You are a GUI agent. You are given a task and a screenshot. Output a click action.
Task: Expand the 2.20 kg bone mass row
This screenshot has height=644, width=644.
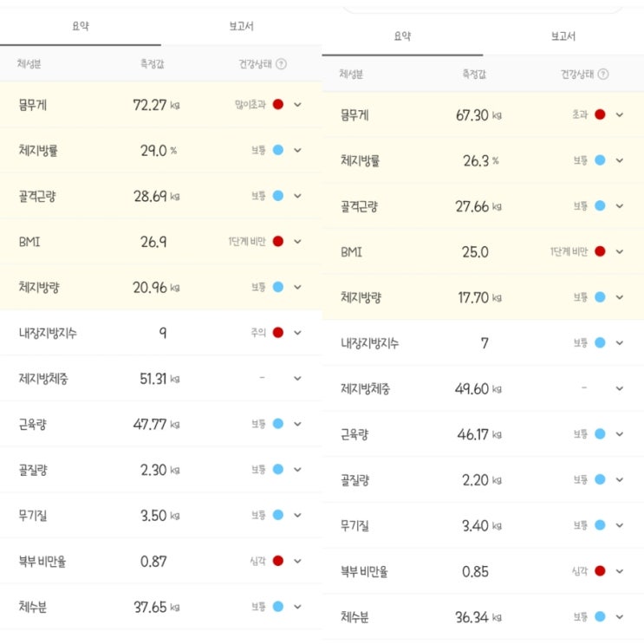coord(619,479)
